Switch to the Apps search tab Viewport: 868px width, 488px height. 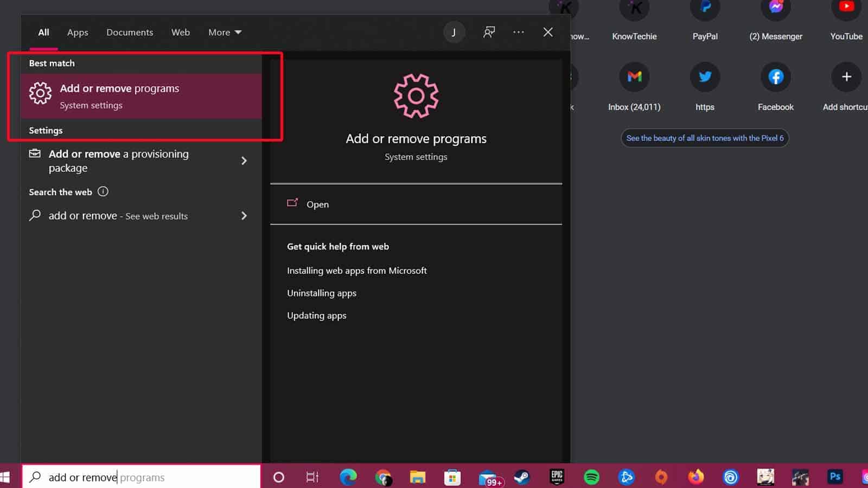tap(77, 32)
